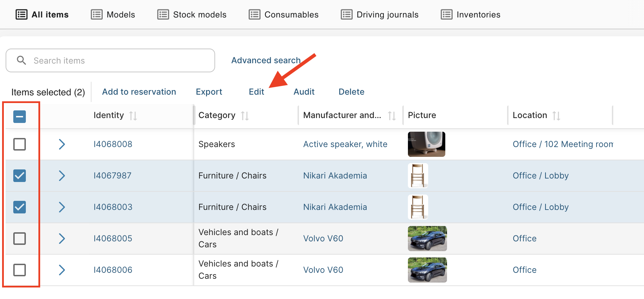The width and height of the screenshot is (644, 299).
Task: Sort by Location column arrows
Action: (556, 116)
